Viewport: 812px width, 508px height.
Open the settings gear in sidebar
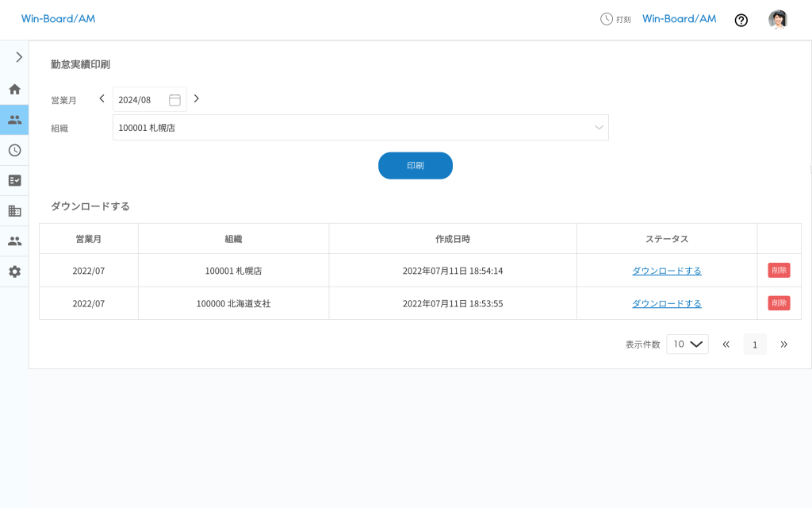tap(14, 271)
